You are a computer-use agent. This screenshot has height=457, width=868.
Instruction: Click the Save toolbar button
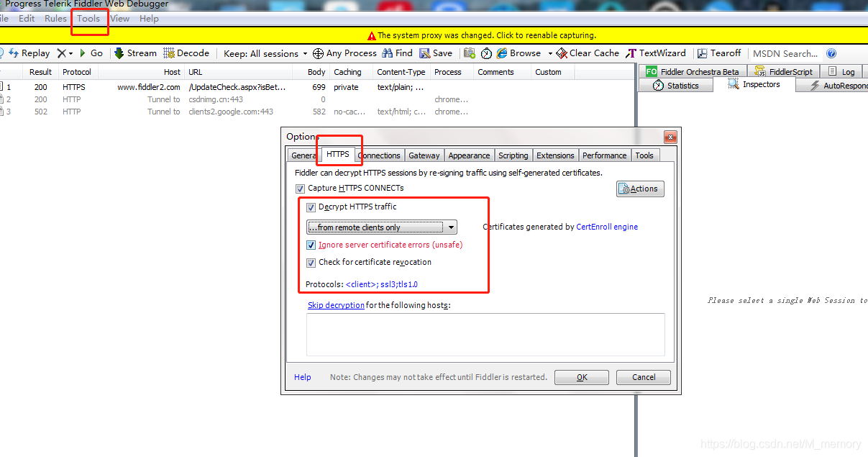(436, 53)
